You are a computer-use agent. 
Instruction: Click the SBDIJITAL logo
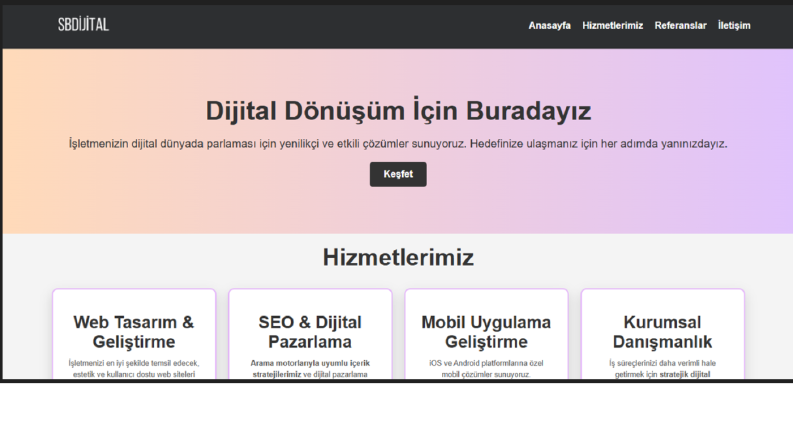click(x=83, y=24)
